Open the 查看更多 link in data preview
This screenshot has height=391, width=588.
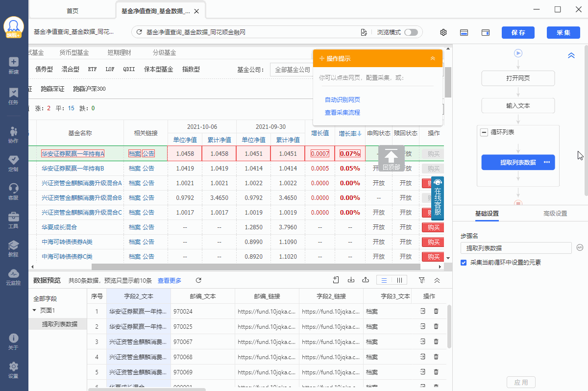click(x=170, y=281)
